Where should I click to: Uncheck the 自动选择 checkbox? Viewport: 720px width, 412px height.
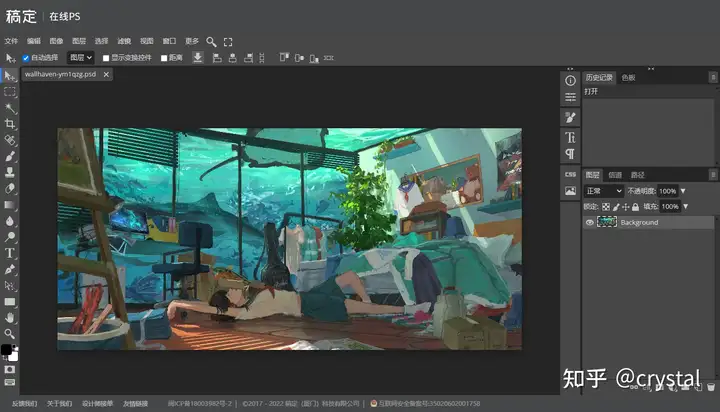coord(26,58)
